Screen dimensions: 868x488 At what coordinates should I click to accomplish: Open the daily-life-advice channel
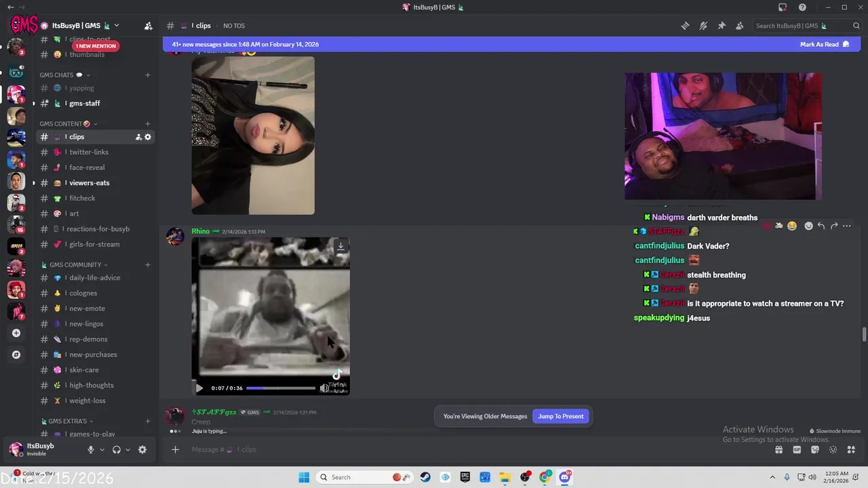coord(95,278)
